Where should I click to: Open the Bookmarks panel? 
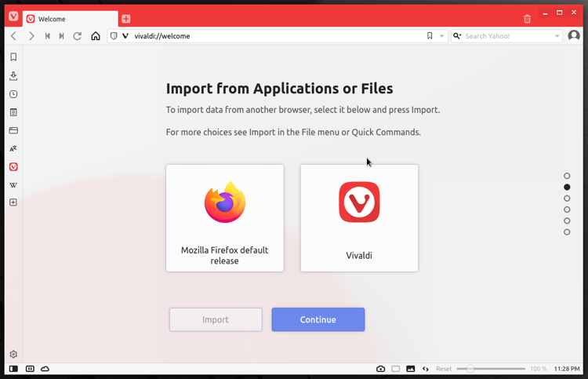pos(13,57)
